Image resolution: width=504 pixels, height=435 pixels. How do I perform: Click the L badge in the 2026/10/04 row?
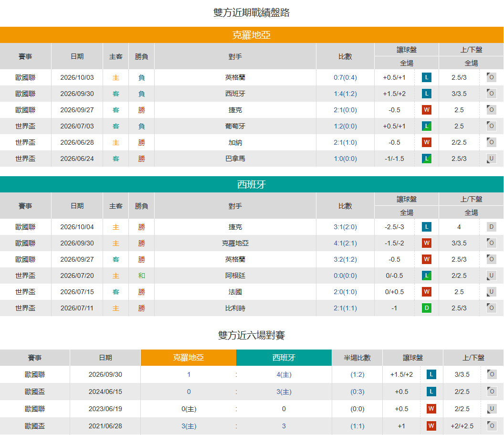[x=427, y=227]
